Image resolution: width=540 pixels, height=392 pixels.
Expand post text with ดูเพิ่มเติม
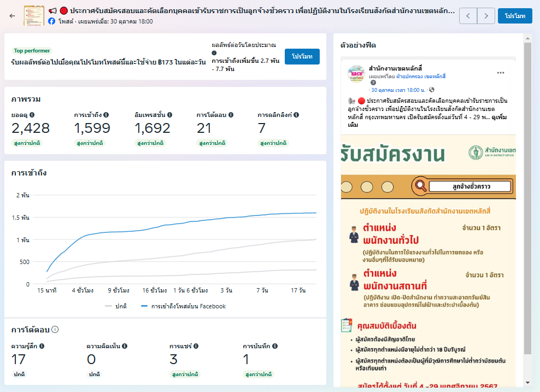pos(500,117)
